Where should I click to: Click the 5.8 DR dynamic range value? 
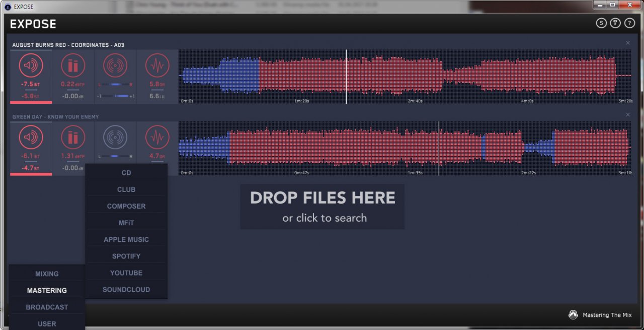pyautogui.click(x=157, y=85)
